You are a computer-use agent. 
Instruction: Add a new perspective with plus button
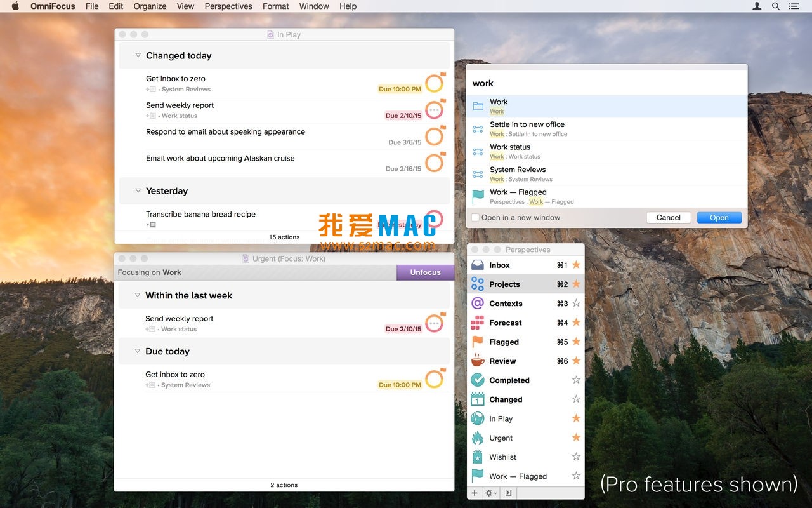(475, 493)
